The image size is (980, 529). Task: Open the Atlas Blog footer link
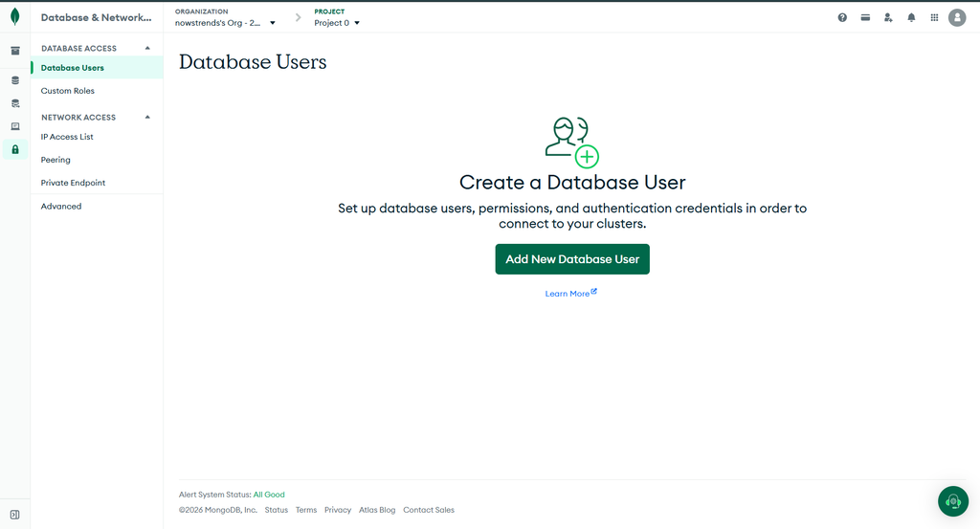pos(377,510)
